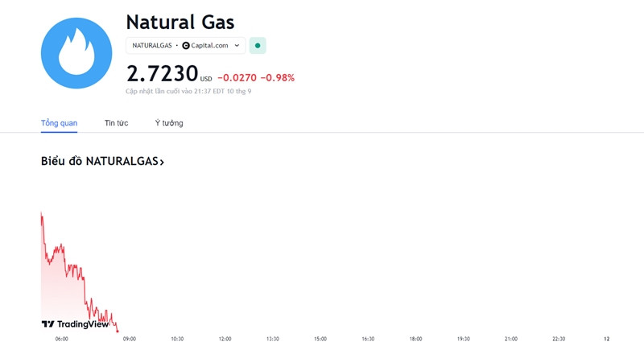Click the 21:00 time axis label
The height and width of the screenshot is (346, 644).
[x=511, y=339]
